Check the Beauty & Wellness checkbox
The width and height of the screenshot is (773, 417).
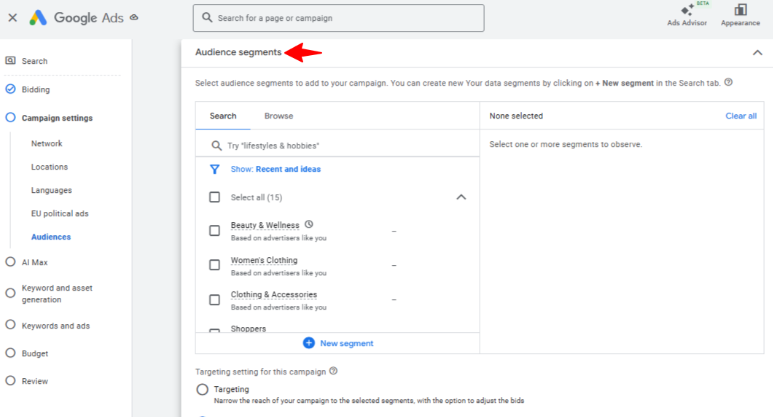214,230
